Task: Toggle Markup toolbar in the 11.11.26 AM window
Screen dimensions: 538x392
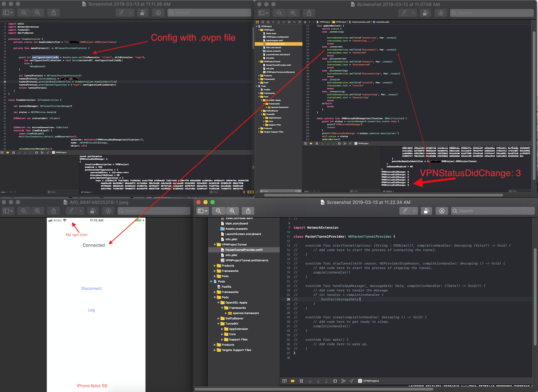Action: 158,13
